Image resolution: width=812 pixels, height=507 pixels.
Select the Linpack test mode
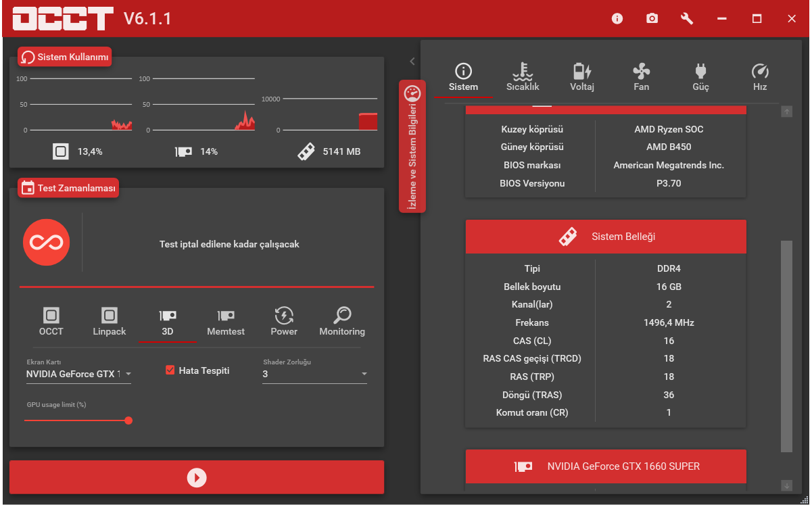point(109,320)
